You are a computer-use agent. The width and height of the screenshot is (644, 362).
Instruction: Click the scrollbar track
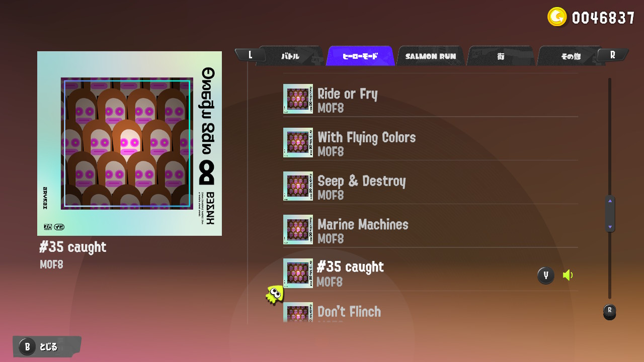[x=610, y=189]
